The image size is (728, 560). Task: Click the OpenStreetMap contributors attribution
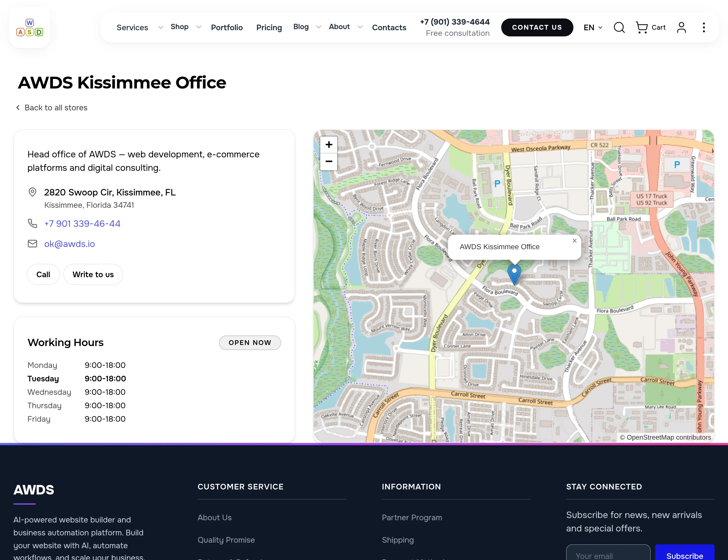[x=665, y=437]
